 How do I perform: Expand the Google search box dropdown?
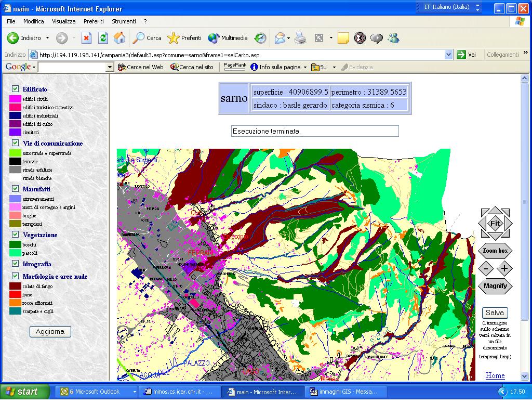click(110, 67)
